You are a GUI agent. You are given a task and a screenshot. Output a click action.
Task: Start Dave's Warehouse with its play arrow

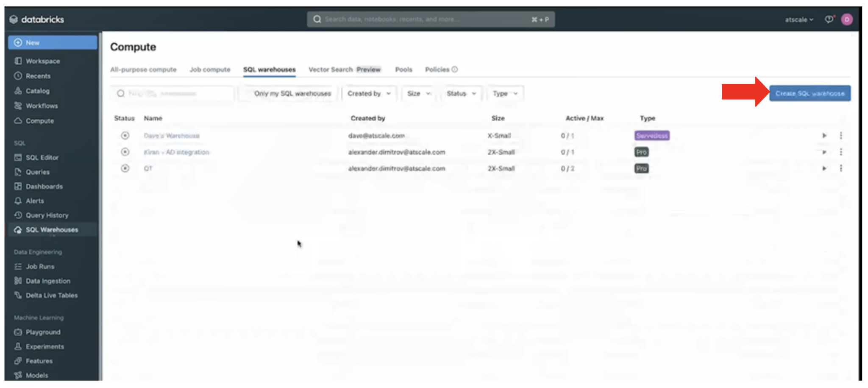pos(824,136)
